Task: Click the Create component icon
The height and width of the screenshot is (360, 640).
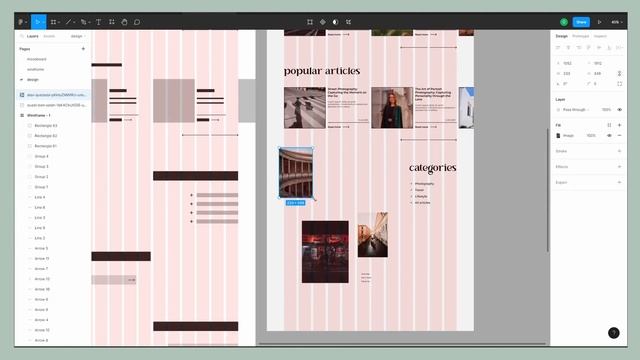Action: pyautogui.click(x=322, y=22)
